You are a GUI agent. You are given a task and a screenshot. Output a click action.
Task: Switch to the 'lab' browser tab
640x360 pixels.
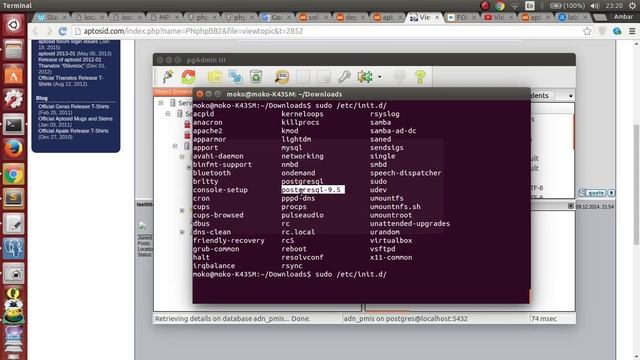pos(573,18)
